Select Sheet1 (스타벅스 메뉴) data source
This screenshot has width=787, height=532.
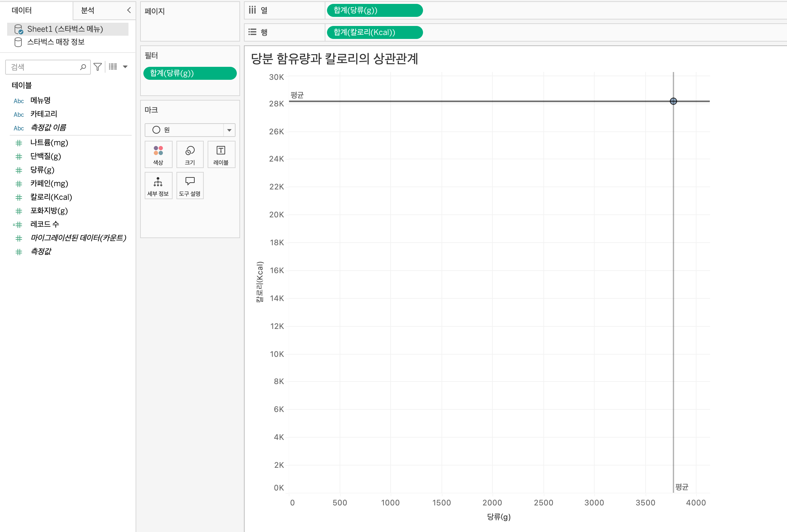click(x=65, y=29)
